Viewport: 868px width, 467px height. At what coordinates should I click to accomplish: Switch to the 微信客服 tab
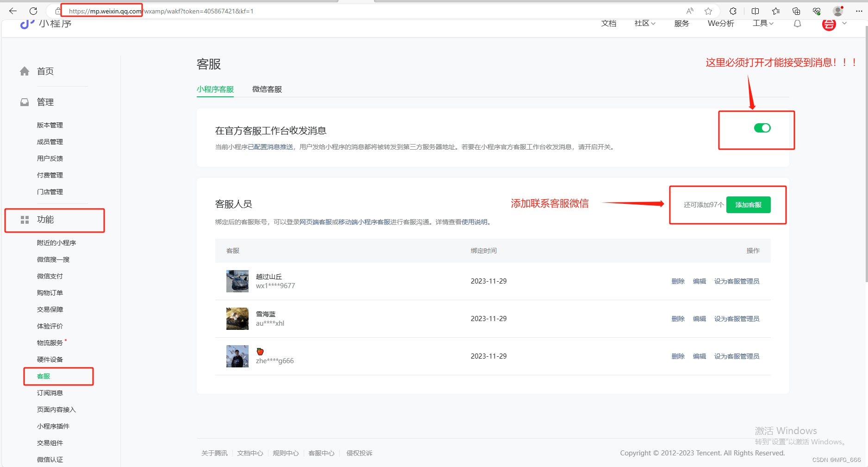tap(267, 89)
